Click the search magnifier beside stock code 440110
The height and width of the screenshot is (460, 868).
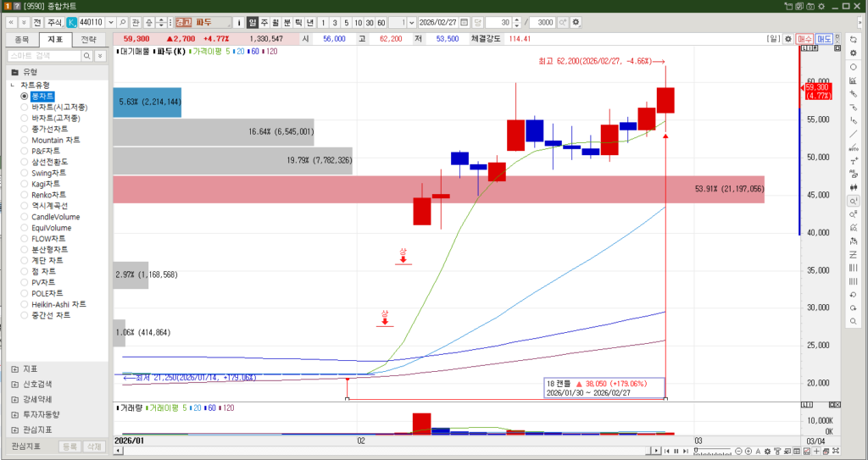tap(124, 21)
